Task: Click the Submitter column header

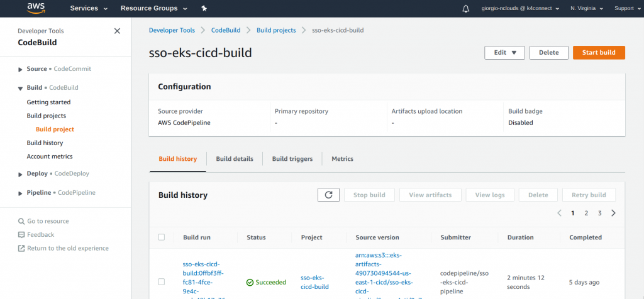Action: coord(455,237)
